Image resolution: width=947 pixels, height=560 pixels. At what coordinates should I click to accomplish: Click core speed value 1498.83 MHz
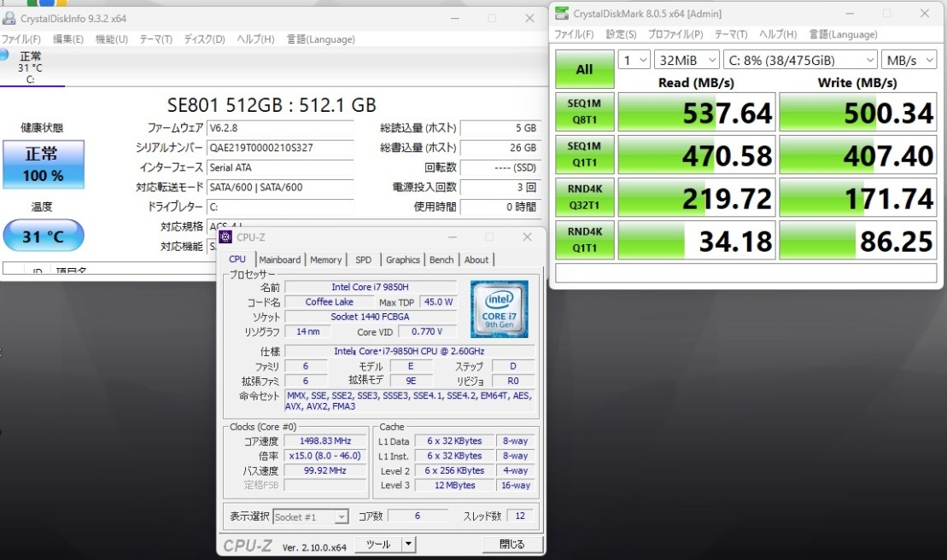click(325, 441)
